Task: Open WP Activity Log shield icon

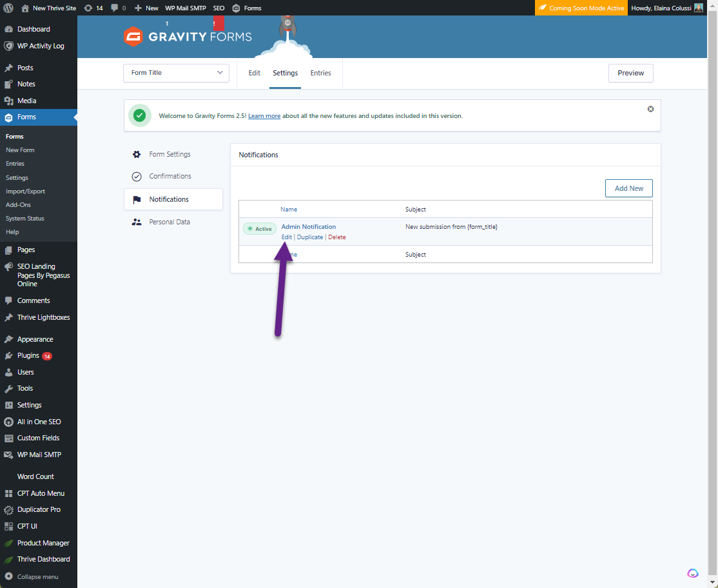Action: (8, 46)
